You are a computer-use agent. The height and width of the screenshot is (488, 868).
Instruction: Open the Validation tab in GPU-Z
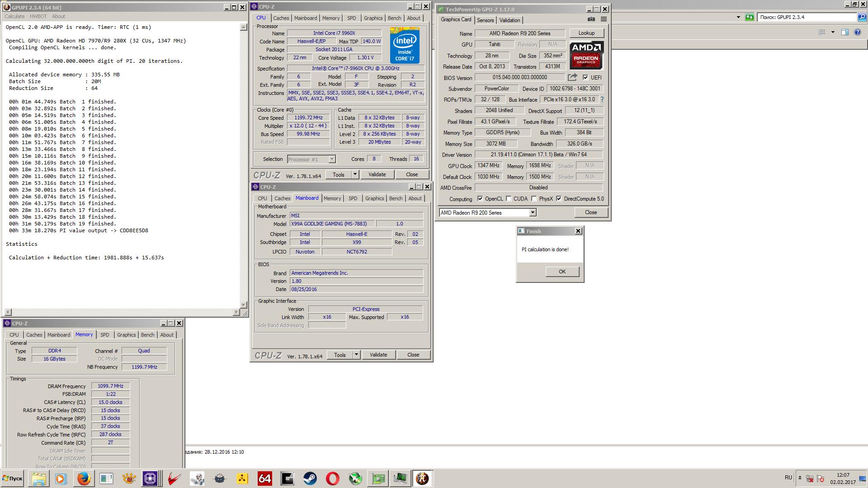[509, 20]
